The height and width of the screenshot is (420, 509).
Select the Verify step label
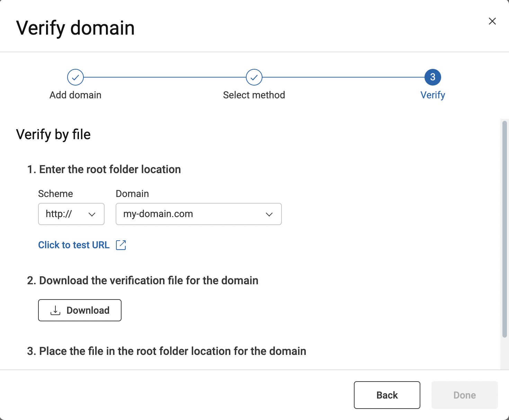(432, 95)
